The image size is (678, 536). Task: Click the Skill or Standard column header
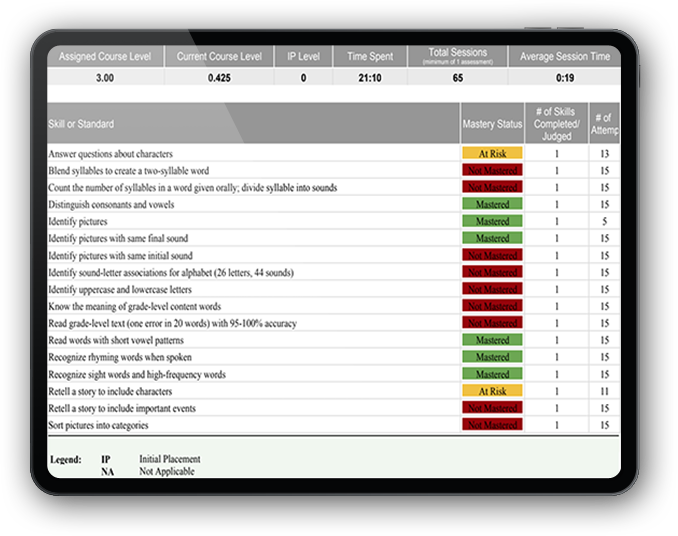pos(82,124)
